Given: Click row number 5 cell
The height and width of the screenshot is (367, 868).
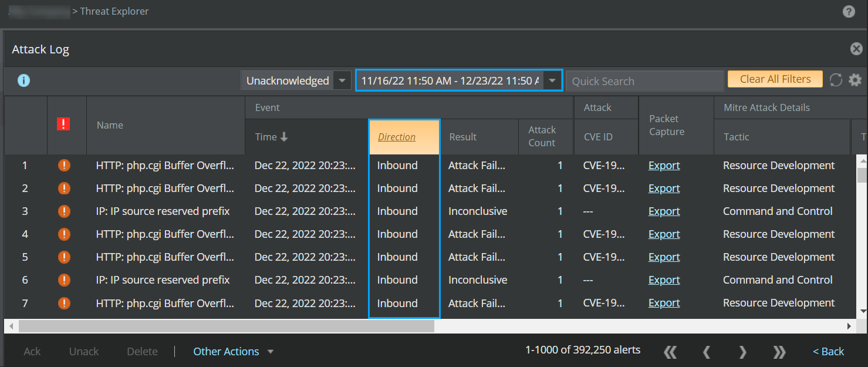Looking at the screenshot, I should (x=25, y=257).
